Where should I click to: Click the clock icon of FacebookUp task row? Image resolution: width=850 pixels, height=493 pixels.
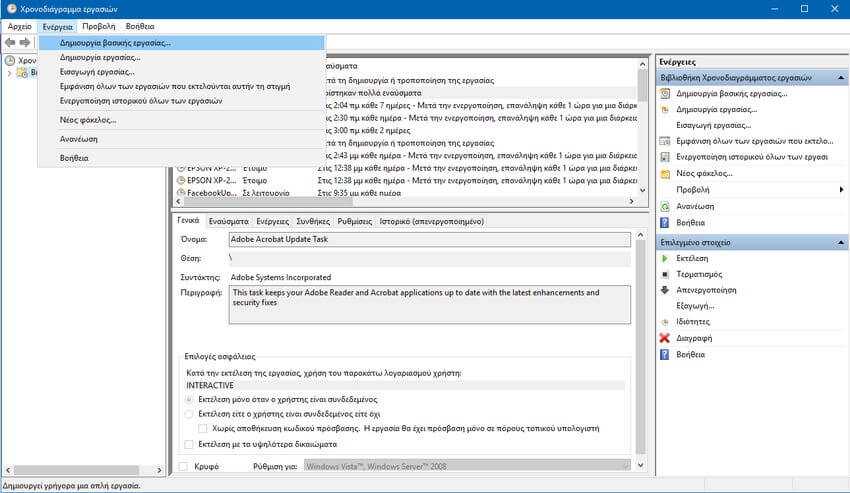181,193
